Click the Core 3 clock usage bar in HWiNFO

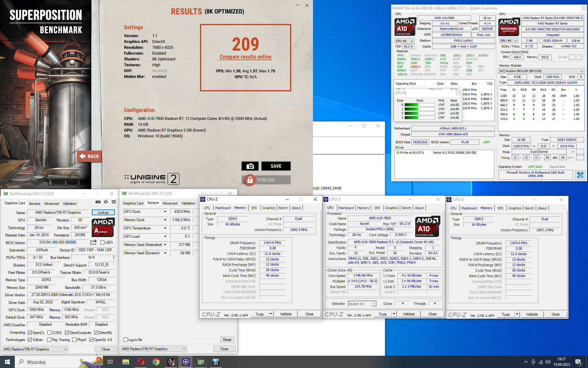click(420, 118)
